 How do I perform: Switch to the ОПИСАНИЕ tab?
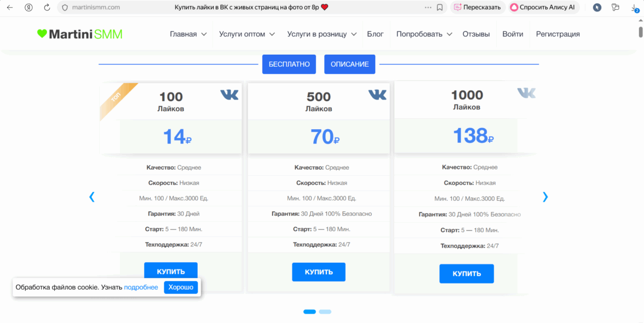[349, 64]
